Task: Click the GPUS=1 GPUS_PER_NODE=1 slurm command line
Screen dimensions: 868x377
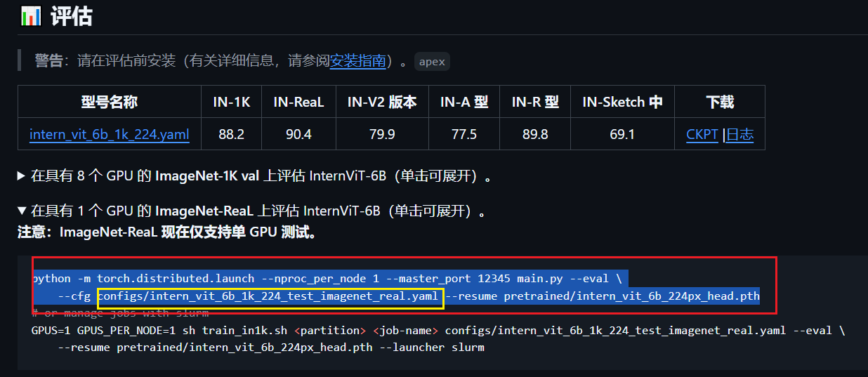Action: (438, 330)
